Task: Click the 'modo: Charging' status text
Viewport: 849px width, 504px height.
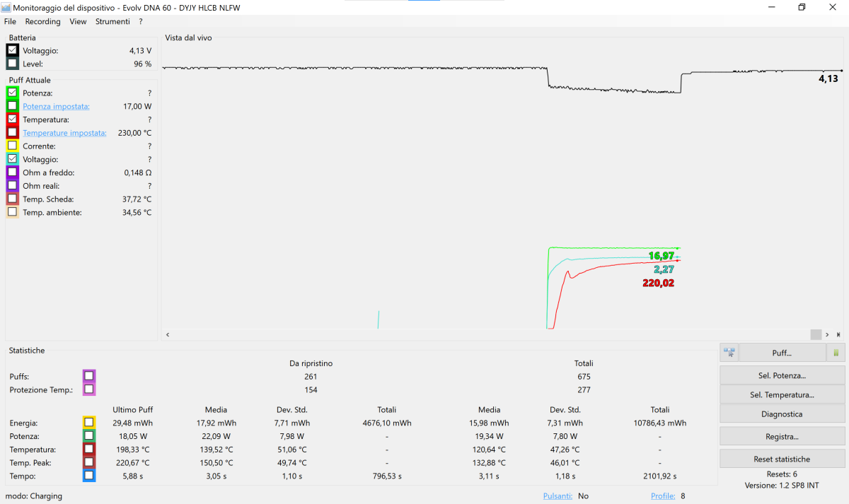Action: (x=33, y=496)
